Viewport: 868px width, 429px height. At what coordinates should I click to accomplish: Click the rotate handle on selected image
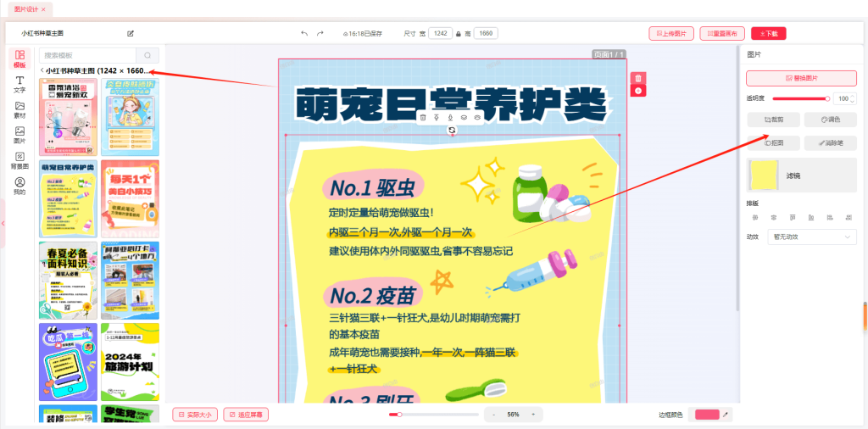pyautogui.click(x=453, y=131)
